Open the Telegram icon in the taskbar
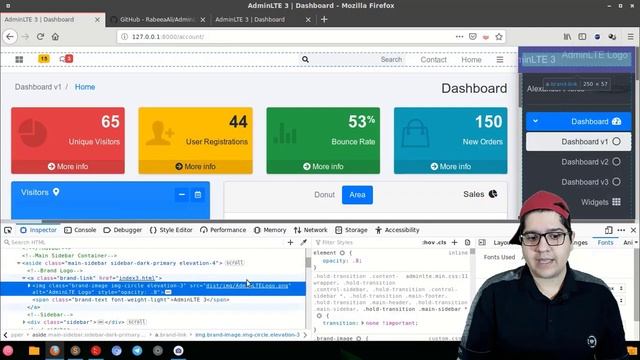Viewport: 640px width, 360px height. click(137, 351)
